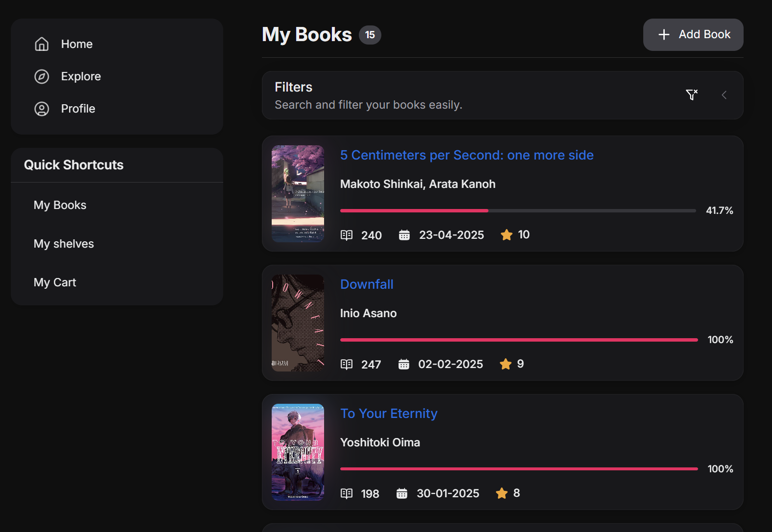
Task: Click 5 Centimeters per Second cover thumbnail
Action: [298, 194]
